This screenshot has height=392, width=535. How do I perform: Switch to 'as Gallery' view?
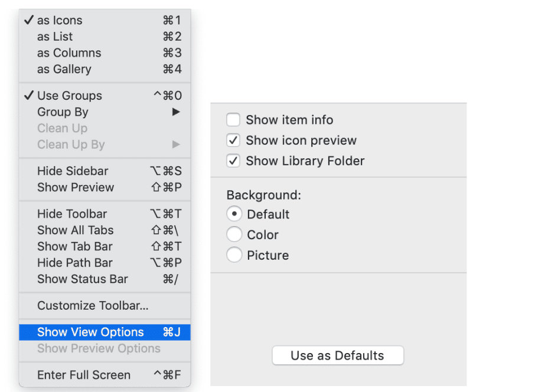point(105,69)
